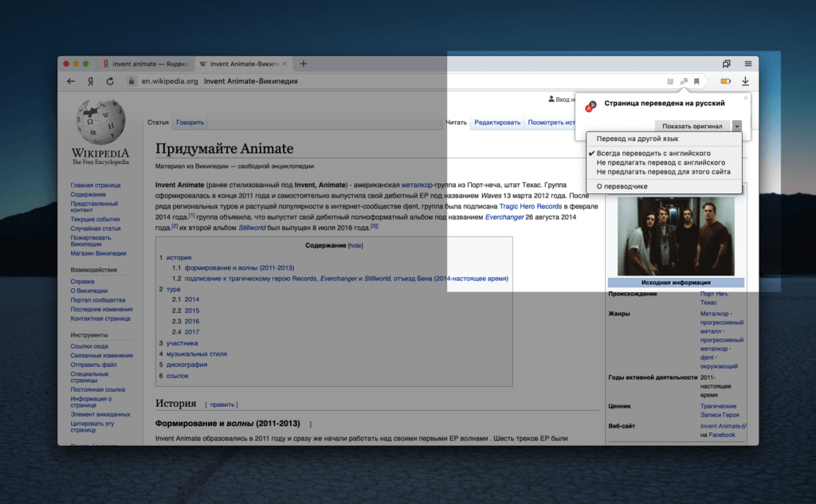Open sidebar link 'Справка'

(x=82, y=281)
